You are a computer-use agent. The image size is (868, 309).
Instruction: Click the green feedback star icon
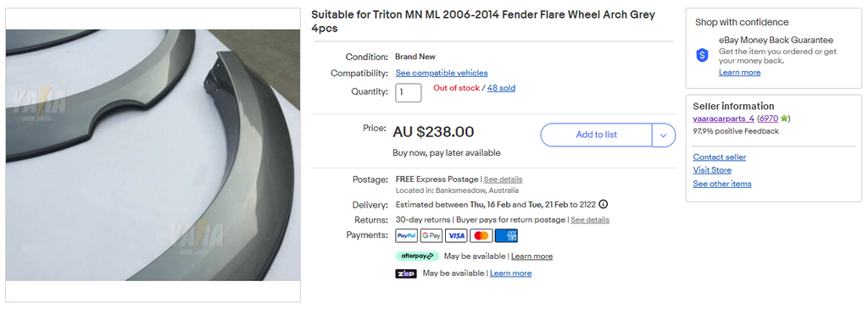784,119
